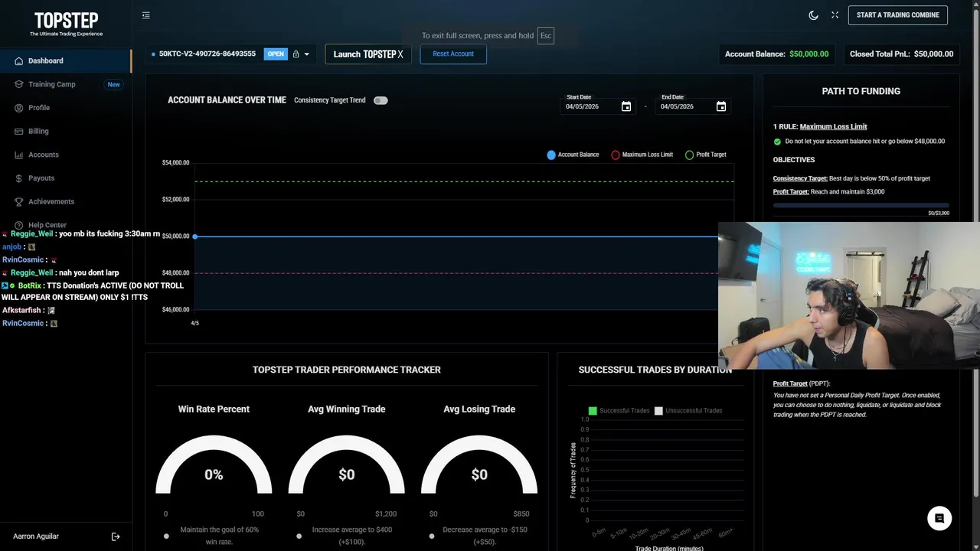Open End Date calendar picker icon
This screenshot has width=980, height=551.
(721, 106)
